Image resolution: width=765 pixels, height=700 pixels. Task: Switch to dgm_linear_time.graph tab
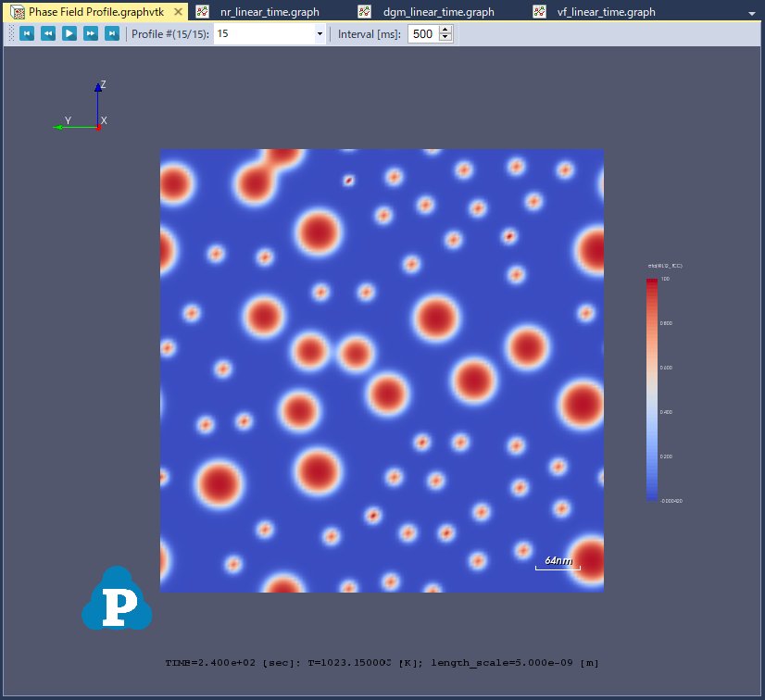tap(438, 12)
